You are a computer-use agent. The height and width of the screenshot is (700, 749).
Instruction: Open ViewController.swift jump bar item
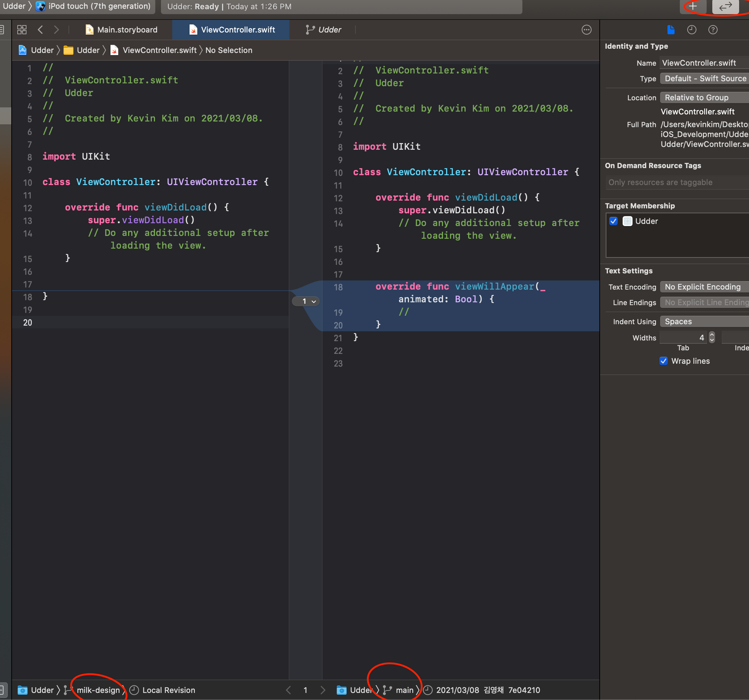(153, 50)
